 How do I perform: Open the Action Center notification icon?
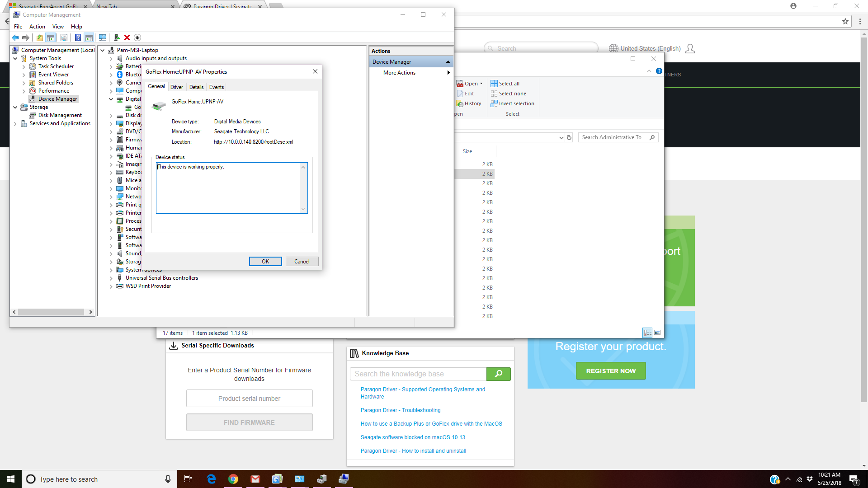pos(854,479)
